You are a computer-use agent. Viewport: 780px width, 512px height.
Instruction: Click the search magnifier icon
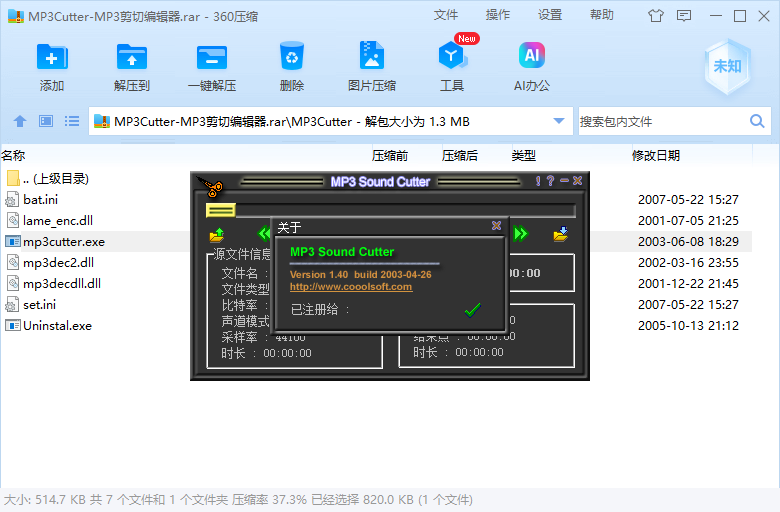757,121
